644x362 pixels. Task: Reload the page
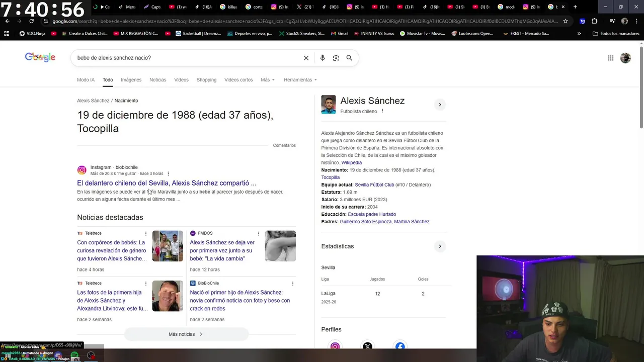pos(31,21)
